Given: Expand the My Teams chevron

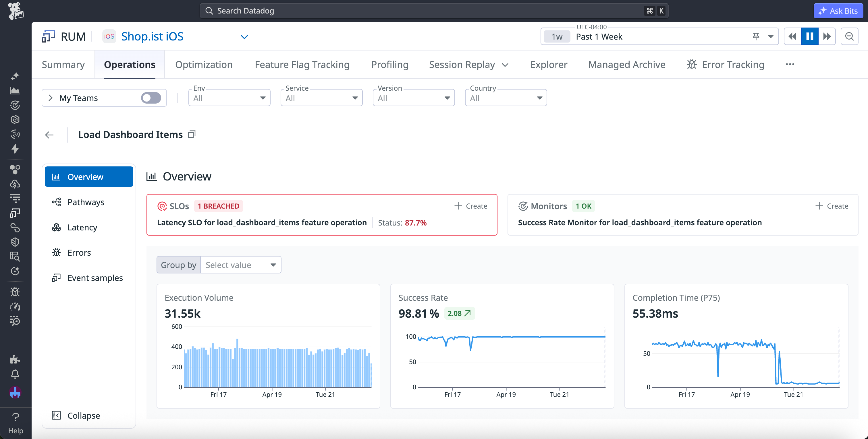Looking at the screenshot, I should 51,98.
